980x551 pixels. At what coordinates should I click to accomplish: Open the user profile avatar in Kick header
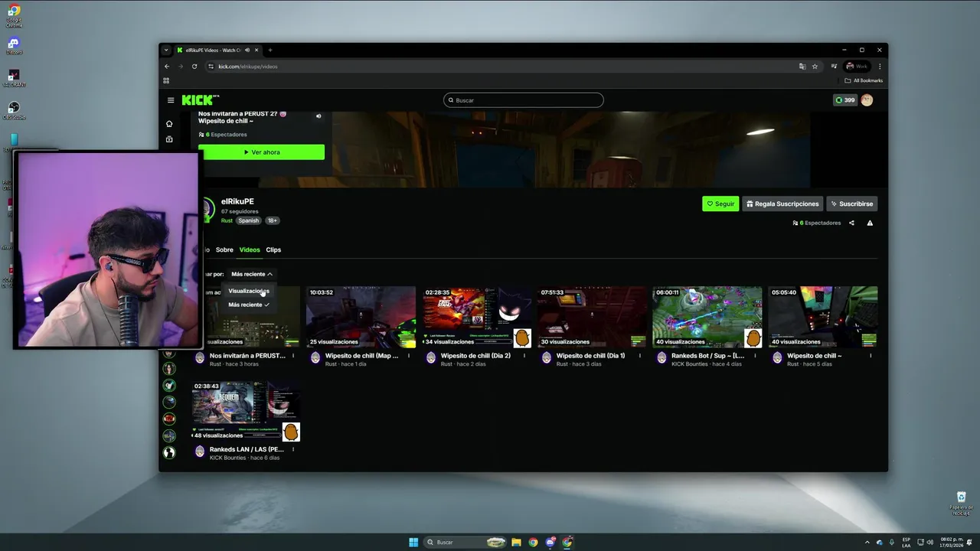[x=867, y=100]
